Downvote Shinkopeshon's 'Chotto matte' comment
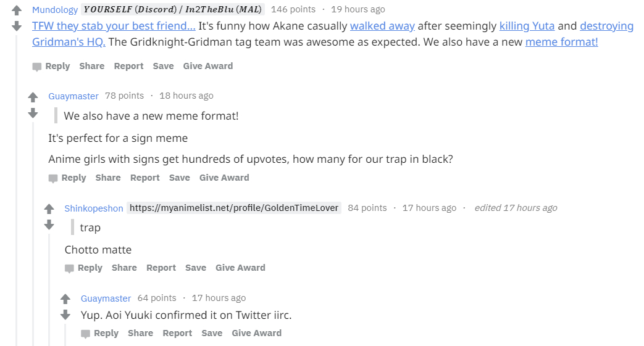Screen dimensions: 644x346 pyautogui.click(x=49, y=224)
